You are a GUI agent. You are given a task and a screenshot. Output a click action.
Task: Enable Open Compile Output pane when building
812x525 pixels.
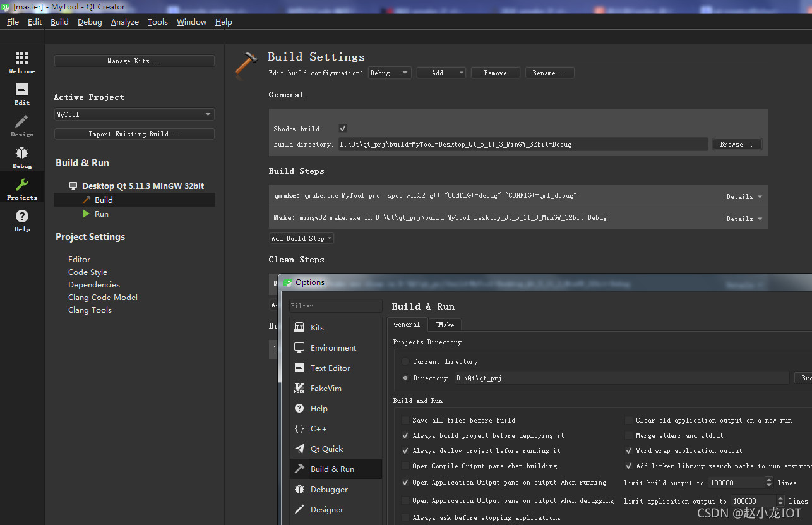[x=405, y=466]
